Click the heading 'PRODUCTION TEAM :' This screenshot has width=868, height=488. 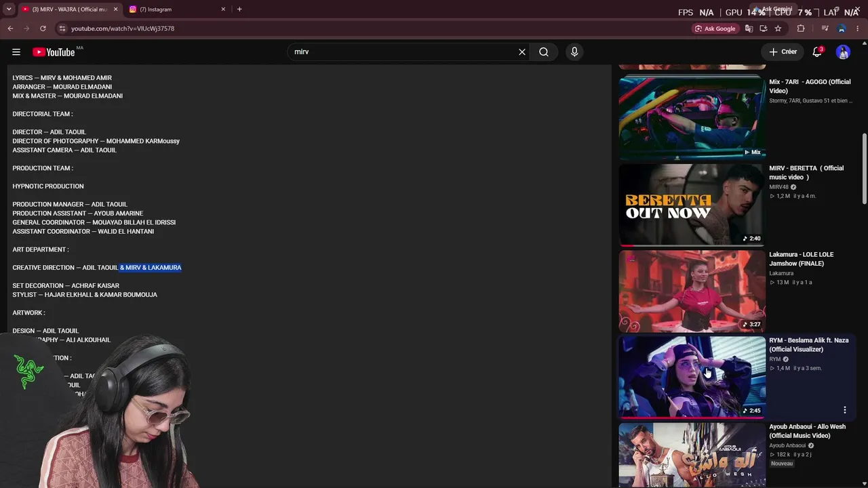(x=43, y=168)
